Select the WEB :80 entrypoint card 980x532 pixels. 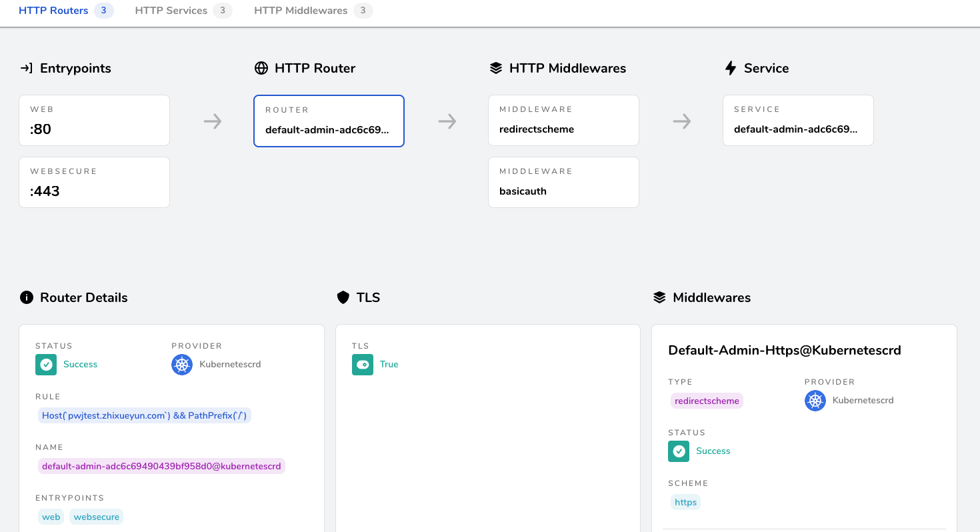tap(95, 120)
